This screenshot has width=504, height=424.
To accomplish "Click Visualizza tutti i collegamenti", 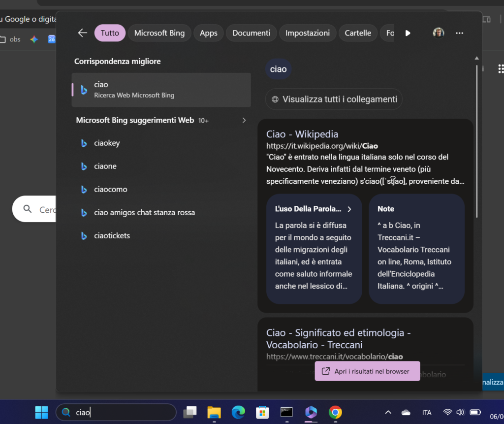I will click(334, 99).
